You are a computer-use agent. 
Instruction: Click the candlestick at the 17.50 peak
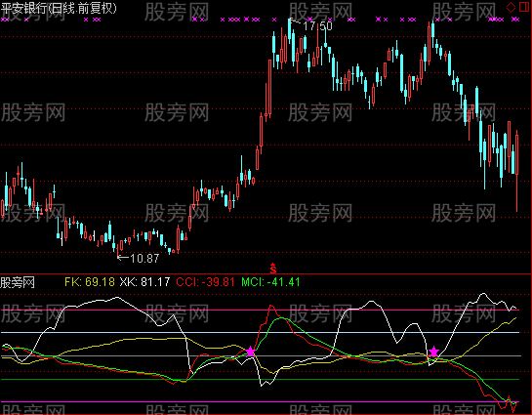(x=289, y=31)
